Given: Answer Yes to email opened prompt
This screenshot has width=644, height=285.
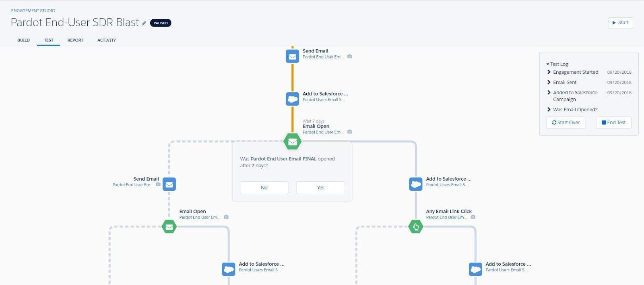Looking at the screenshot, I should point(320,187).
